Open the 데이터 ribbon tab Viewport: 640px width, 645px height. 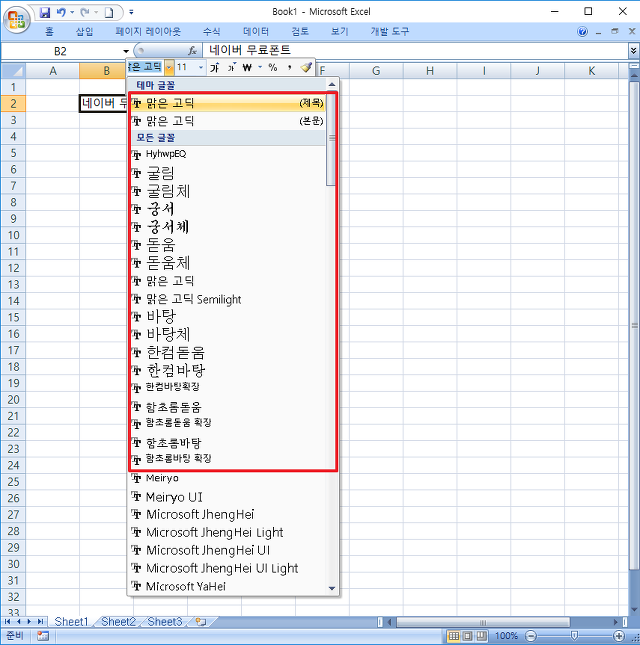coord(256,31)
